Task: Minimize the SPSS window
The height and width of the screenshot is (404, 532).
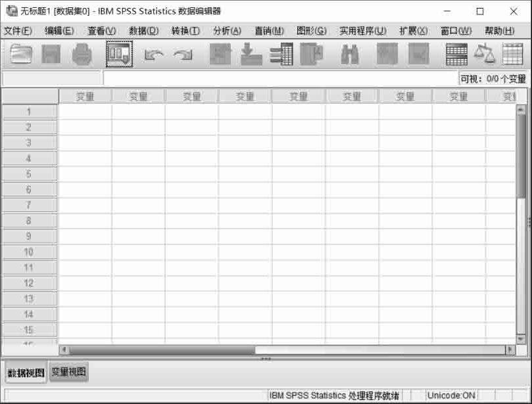Action: click(x=447, y=11)
